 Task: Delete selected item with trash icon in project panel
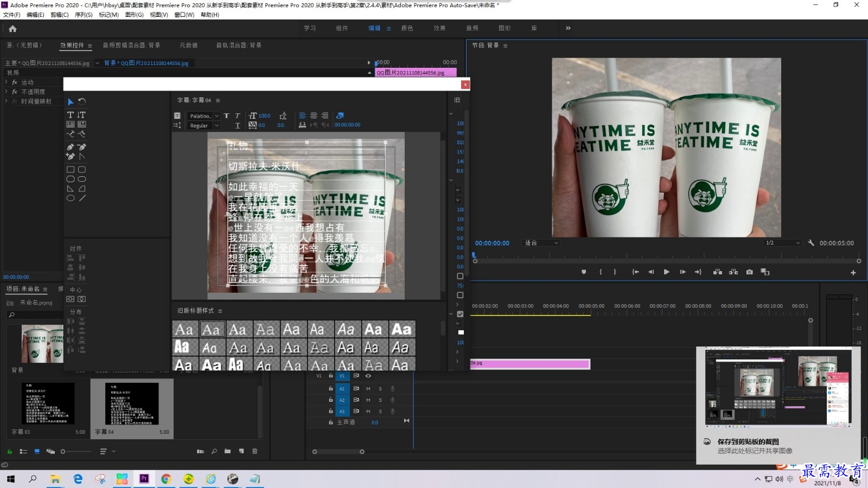tap(254, 451)
